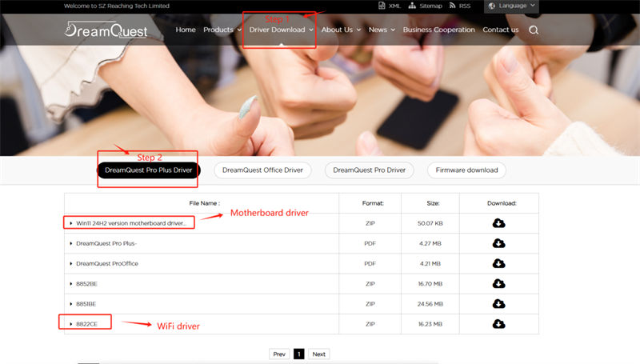
Task: Open the Contact us page
Action: [501, 30]
